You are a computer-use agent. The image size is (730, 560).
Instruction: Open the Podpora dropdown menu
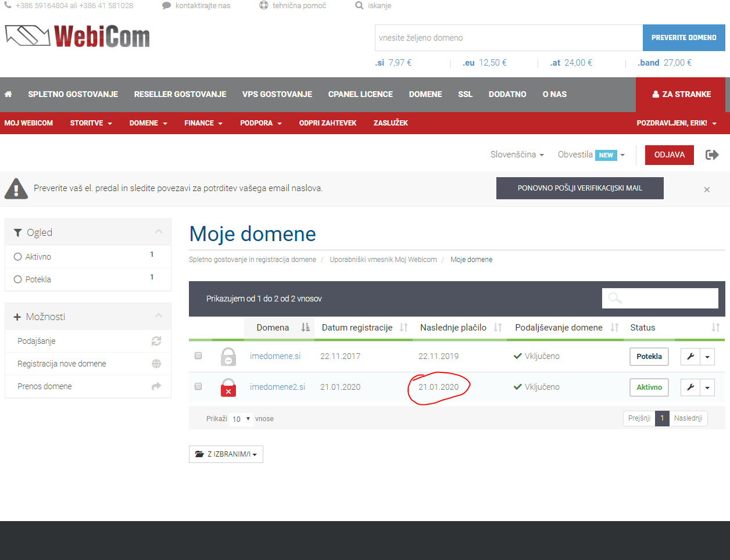click(x=261, y=123)
